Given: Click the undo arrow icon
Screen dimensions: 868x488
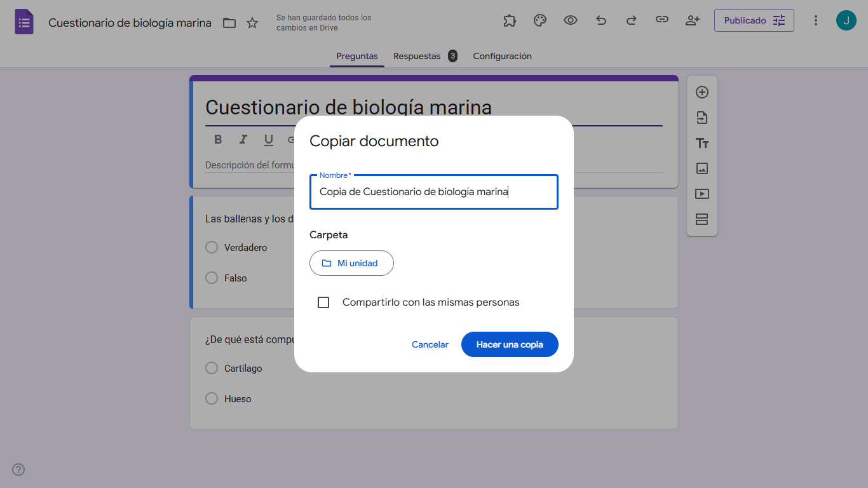Looking at the screenshot, I should point(601,20).
